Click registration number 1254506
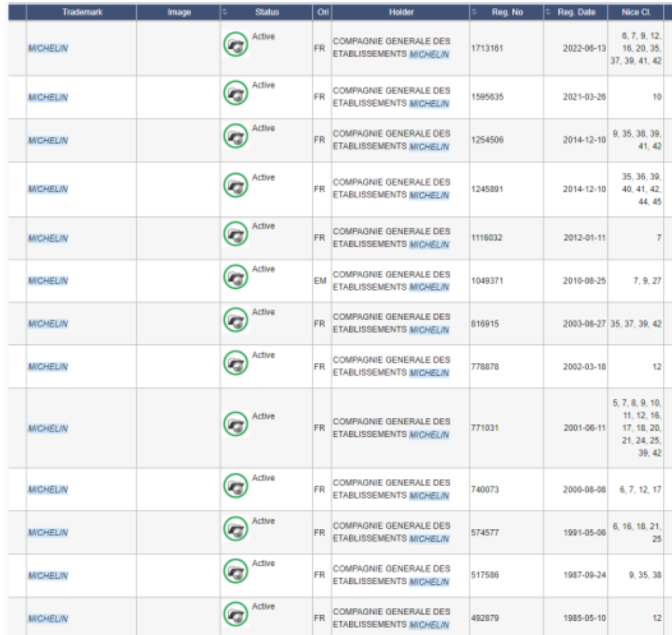672x635 pixels. [x=487, y=139]
